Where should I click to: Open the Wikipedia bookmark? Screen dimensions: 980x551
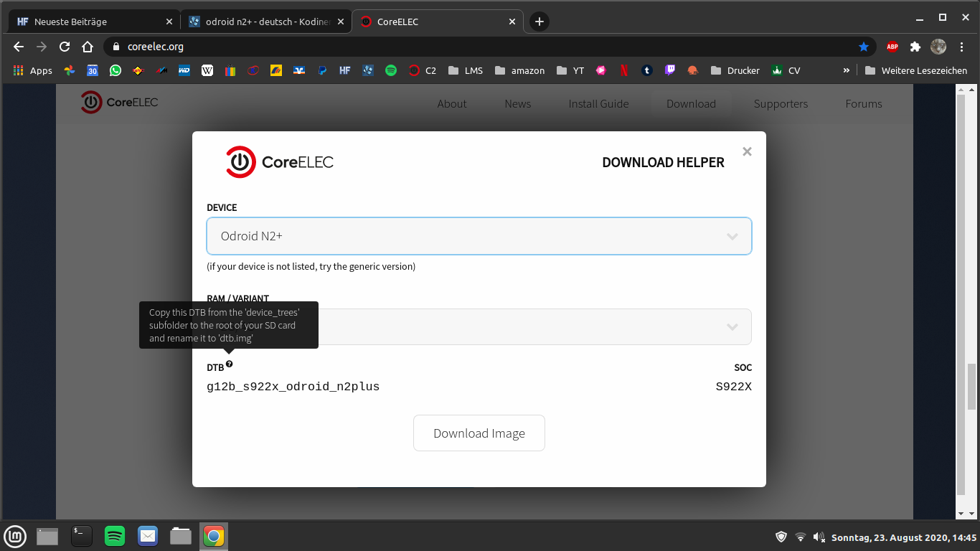[x=207, y=70]
